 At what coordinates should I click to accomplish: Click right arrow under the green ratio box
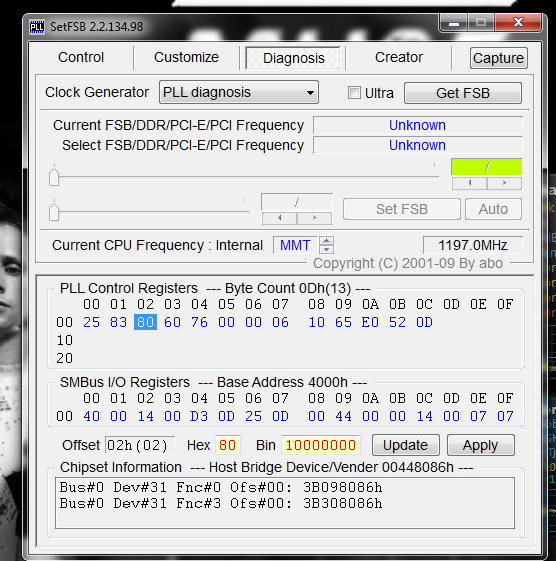(x=504, y=183)
